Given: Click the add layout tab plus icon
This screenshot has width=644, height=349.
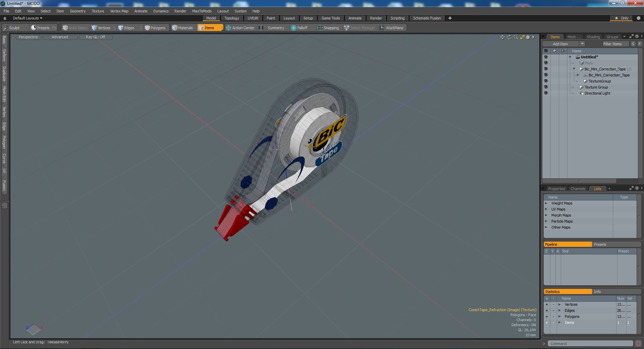Looking at the screenshot, I should (450, 18).
